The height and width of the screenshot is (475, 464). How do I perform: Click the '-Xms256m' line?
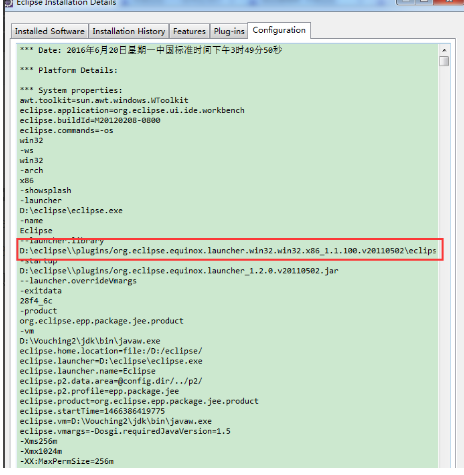click(x=39, y=441)
